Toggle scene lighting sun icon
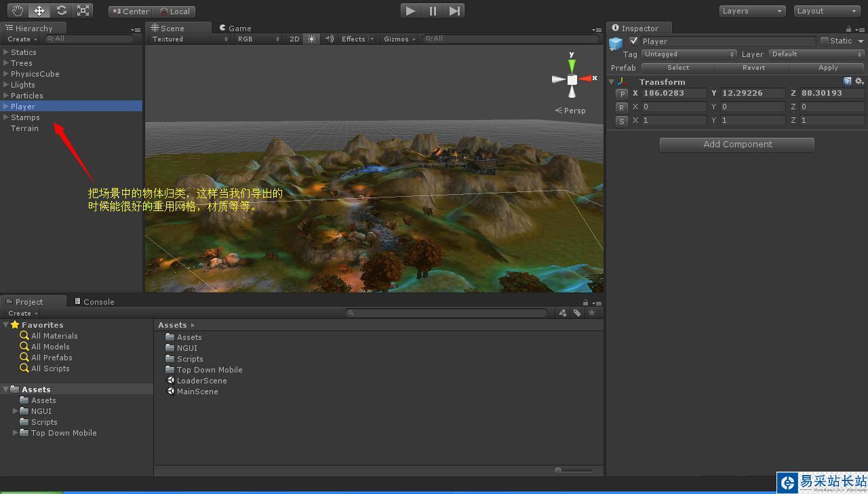 click(312, 39)
